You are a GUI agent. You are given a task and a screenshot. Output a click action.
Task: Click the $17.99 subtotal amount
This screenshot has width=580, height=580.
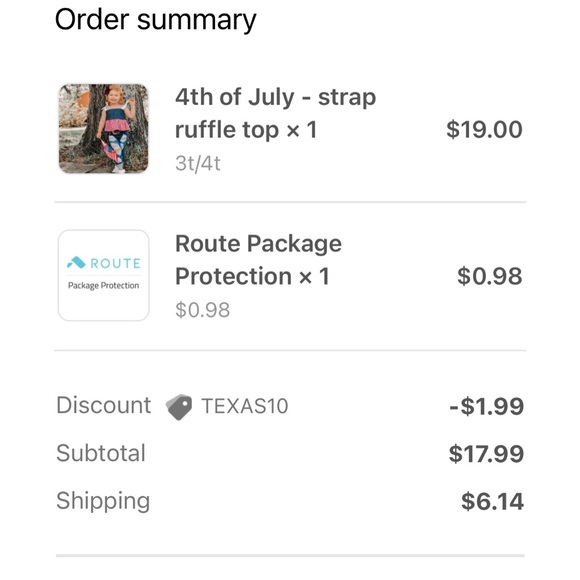(x=486, y=454)
